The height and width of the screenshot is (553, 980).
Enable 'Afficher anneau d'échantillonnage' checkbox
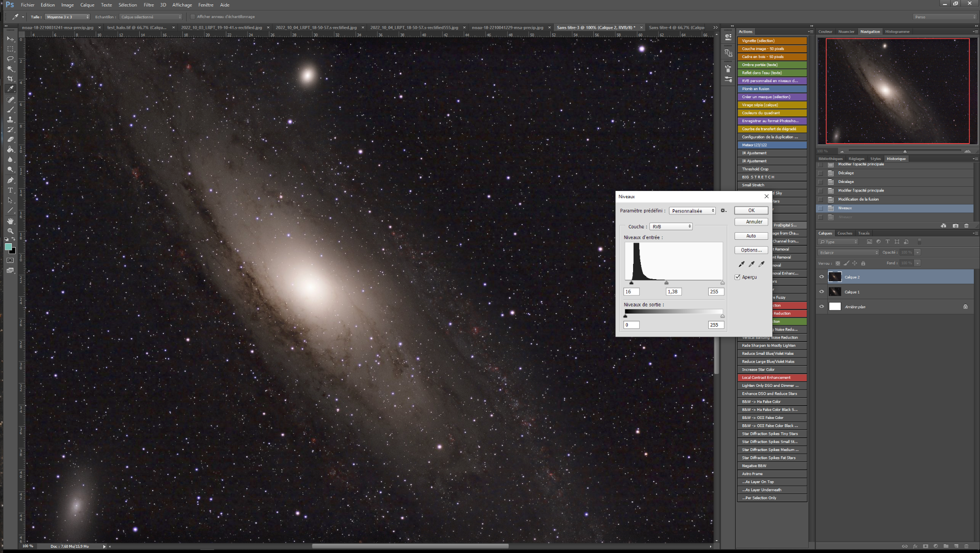193,17
